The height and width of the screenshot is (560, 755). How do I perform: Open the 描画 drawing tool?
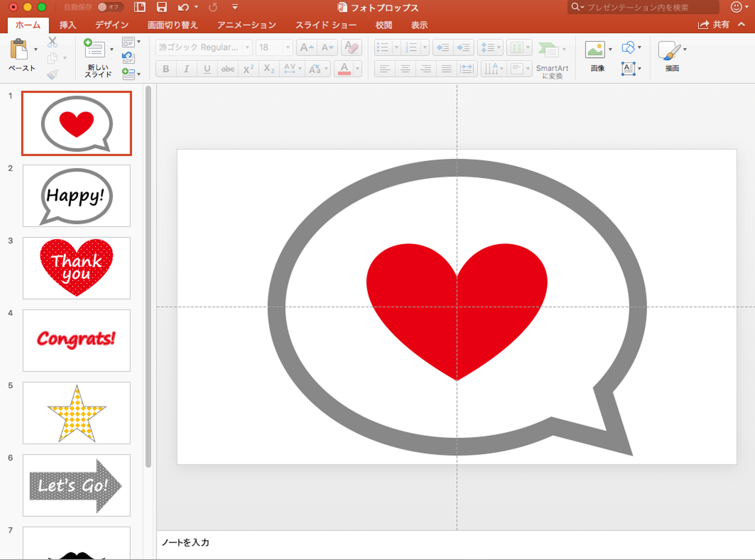click(x=670, y=51)
